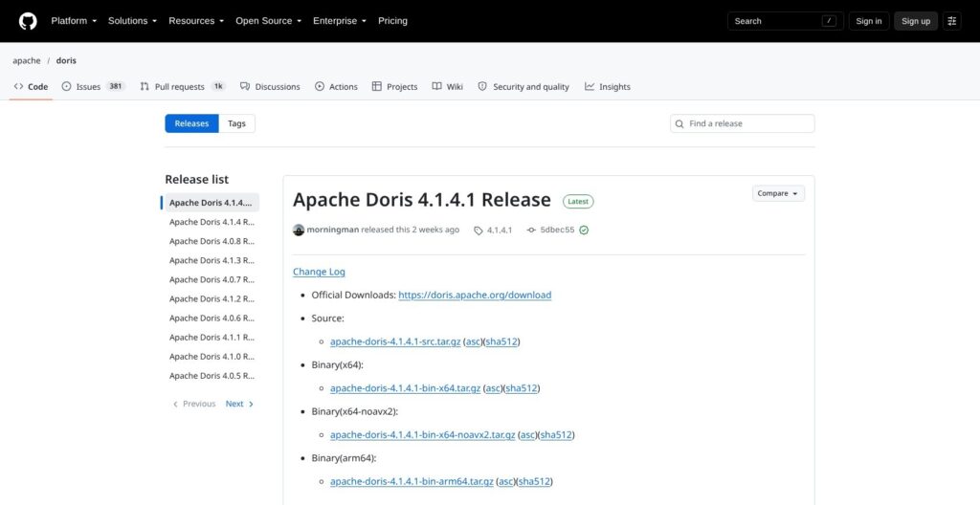
Task: Open the Change Log link
Action: coord(319,272)
